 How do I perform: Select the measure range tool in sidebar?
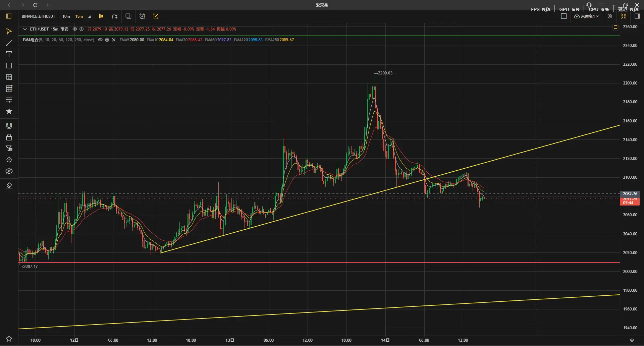click(9, 77)
